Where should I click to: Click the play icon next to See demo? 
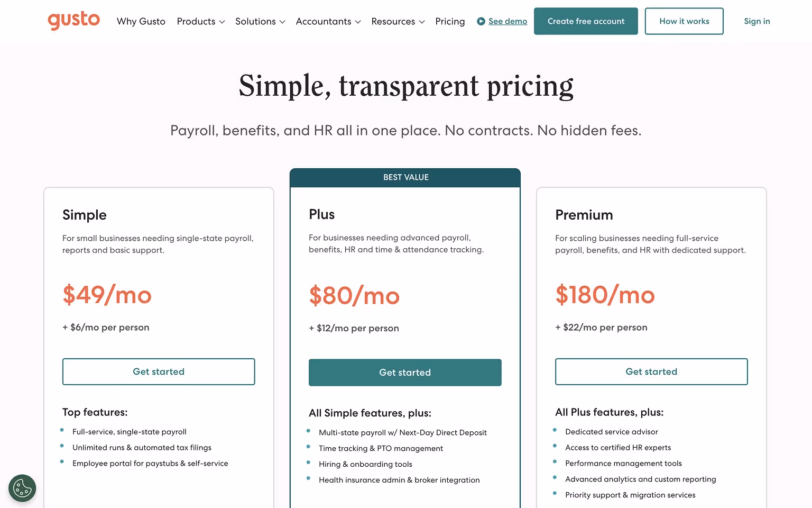[481, 21]
